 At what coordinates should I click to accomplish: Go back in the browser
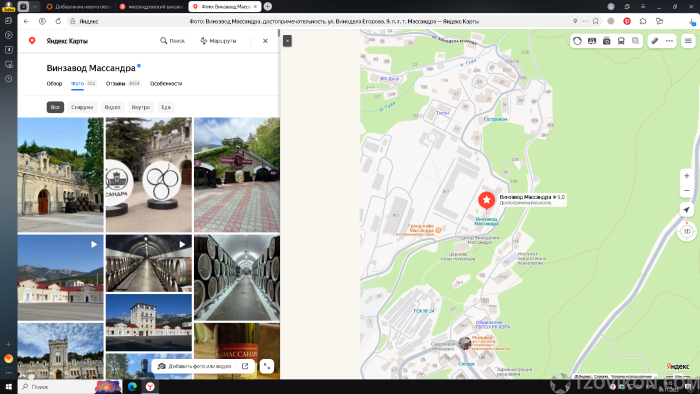click(x=26, y=21)
